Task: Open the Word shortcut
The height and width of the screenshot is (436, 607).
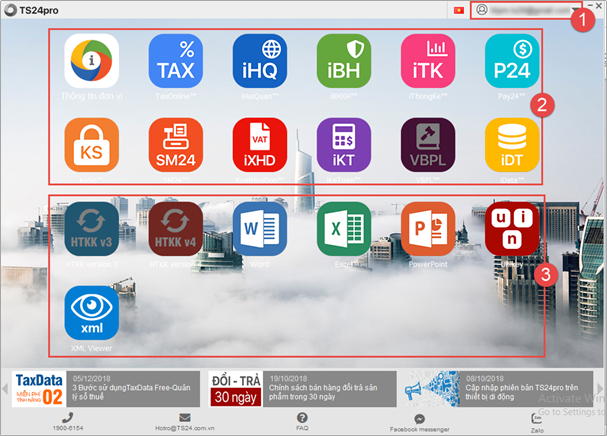Action: pos(260,229)
